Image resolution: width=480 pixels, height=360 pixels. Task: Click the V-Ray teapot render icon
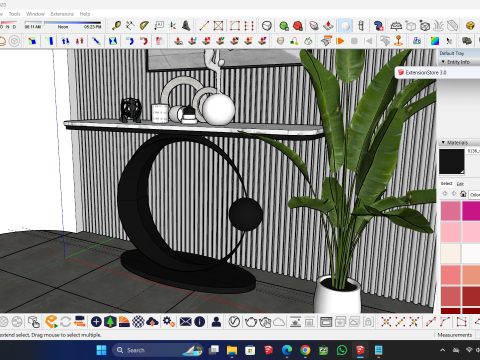coord(251,322)
